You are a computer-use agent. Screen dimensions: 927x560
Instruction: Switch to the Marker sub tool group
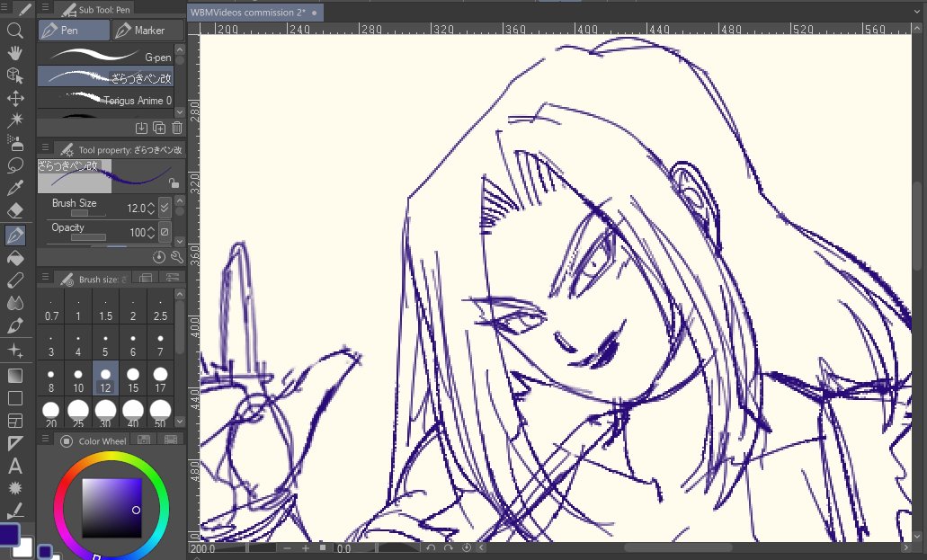pyautogui.click(x=147, y=31)
